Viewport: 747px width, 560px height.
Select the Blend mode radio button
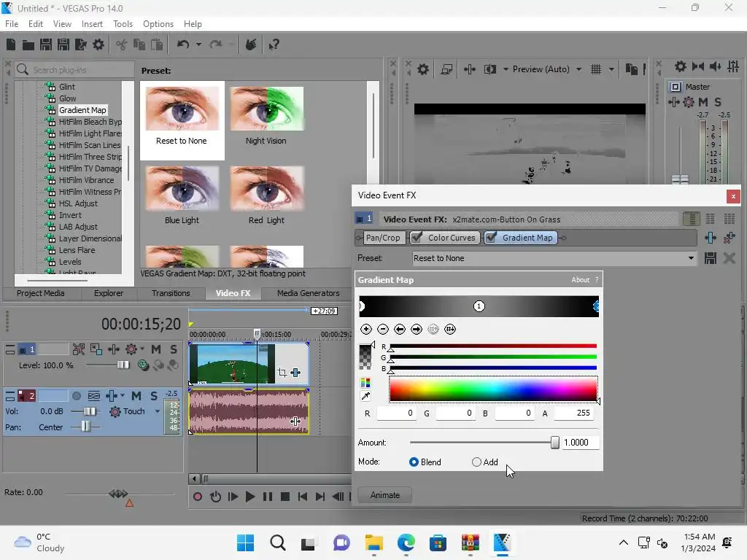(x=414, y=462)
